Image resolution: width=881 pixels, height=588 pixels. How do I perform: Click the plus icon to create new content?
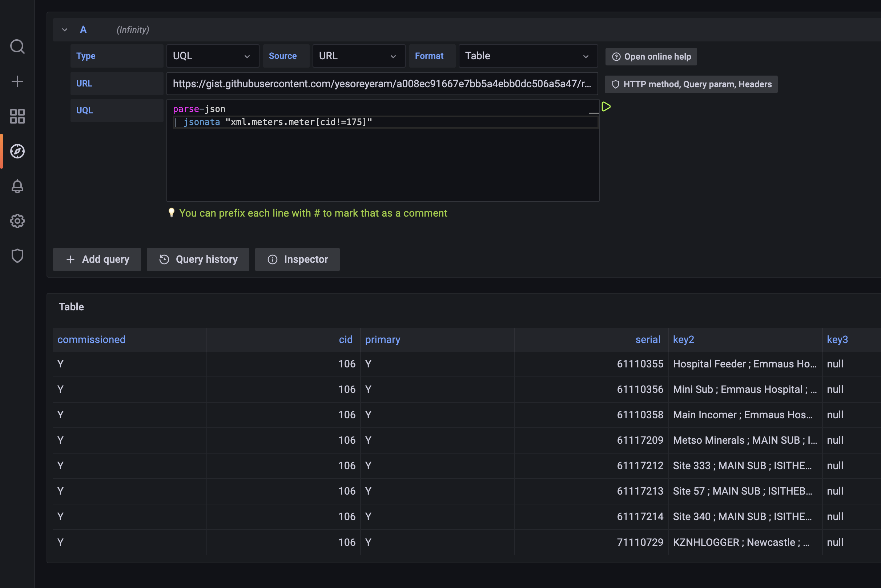coord(17,81)
